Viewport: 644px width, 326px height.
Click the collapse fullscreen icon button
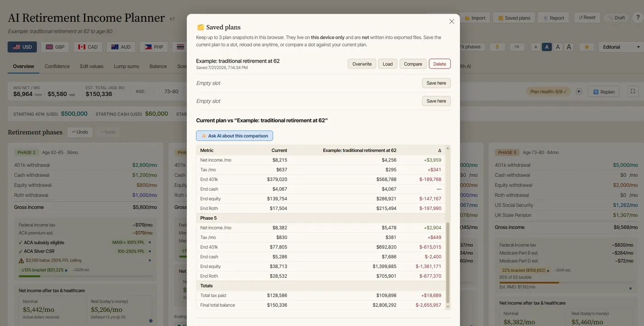[x=632, y=92]
